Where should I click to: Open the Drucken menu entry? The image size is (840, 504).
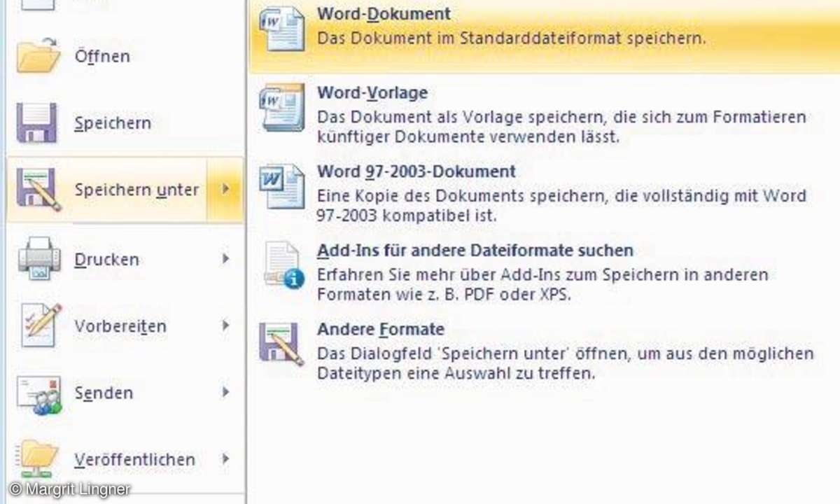(125, 259)
